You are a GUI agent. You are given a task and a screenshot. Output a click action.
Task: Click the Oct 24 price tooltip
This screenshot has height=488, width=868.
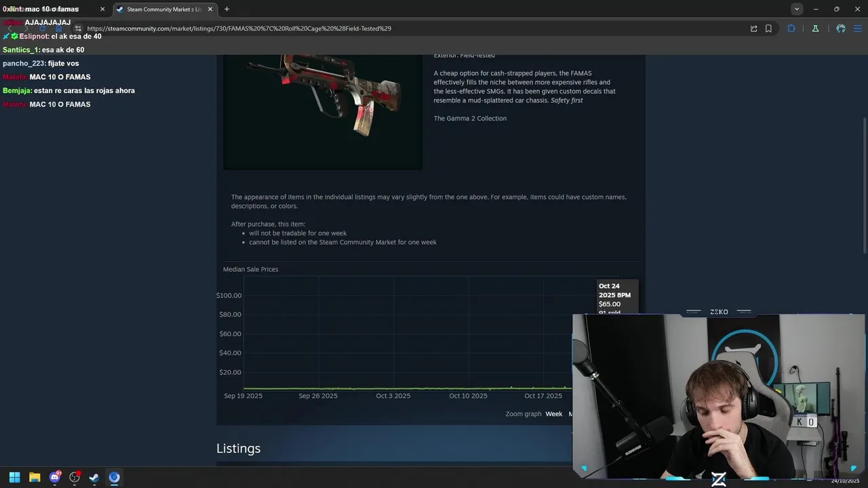pyautogui.click(x=616, y=298)
